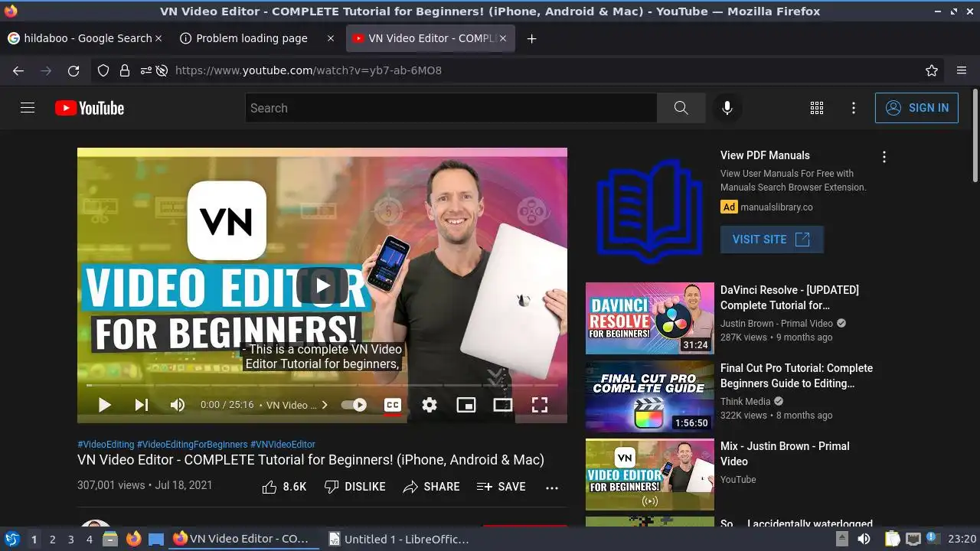
Task: Show site security padlock info
Action: coord(125,70)
